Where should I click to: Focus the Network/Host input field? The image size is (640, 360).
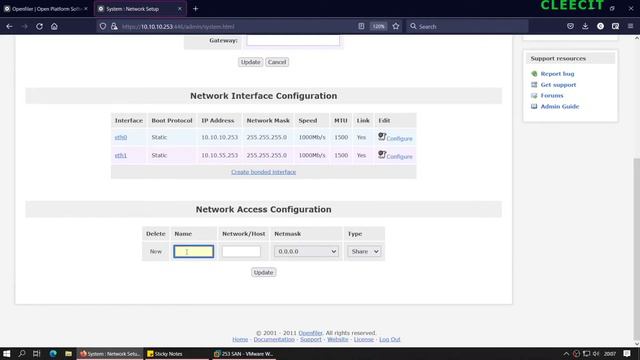tap(241, 251)
